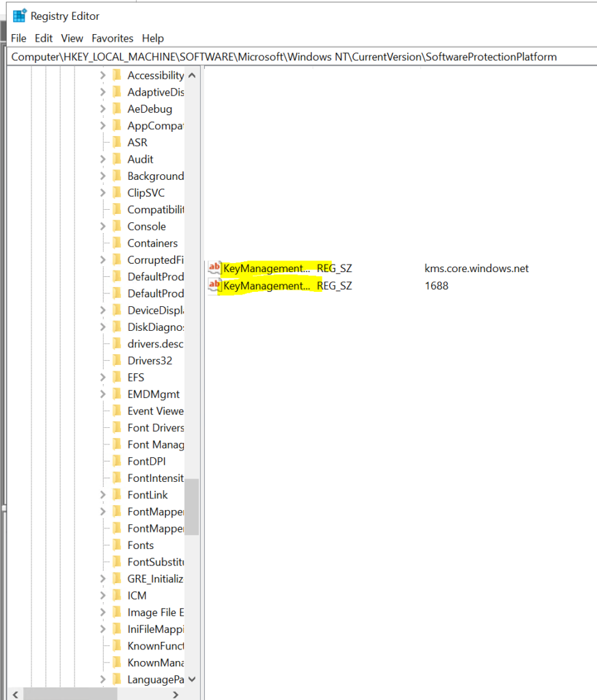This screenshot has height=700, width=597.
Task: Click REG_SZ type in the 1688 row
Action: 334,286
